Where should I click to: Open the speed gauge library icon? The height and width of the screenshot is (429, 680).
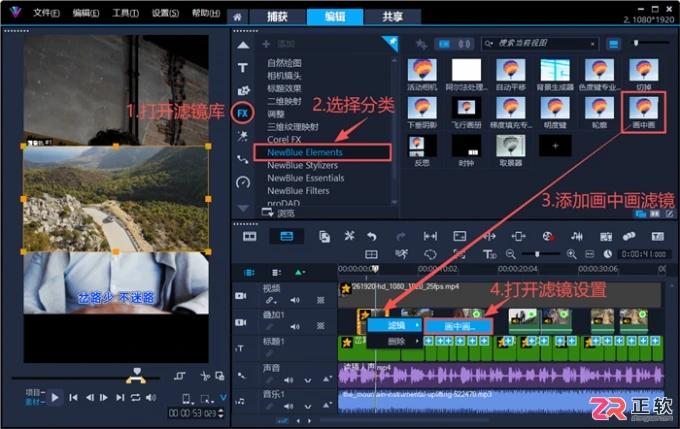coord(243,182)
